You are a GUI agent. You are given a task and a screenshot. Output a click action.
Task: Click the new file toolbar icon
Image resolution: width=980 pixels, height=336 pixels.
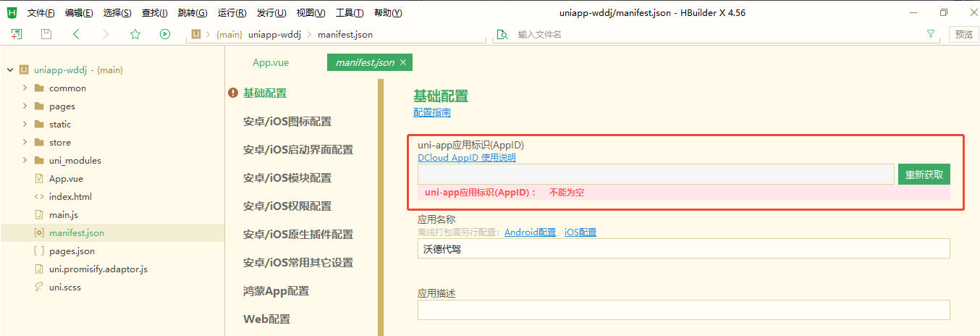coord(17,34)
